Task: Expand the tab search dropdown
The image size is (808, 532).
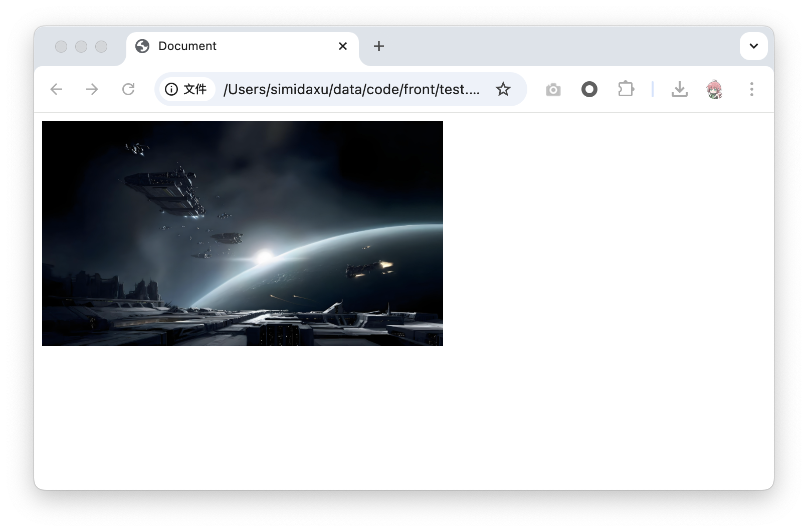Action: 753,46
